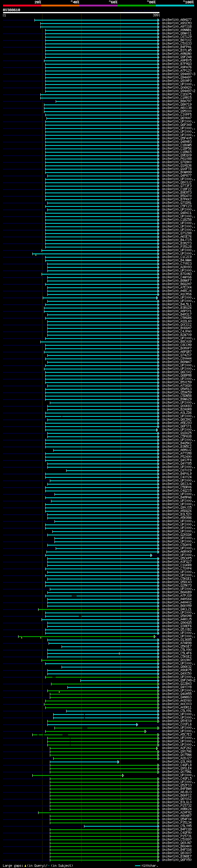Open UniRef100_Q8H719 entry

(x=176, y=104)
